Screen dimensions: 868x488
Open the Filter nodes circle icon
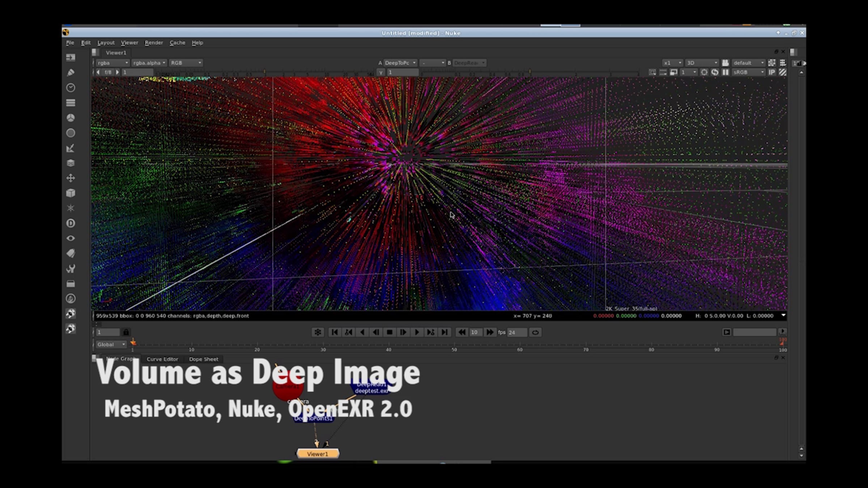coord(71,133)
